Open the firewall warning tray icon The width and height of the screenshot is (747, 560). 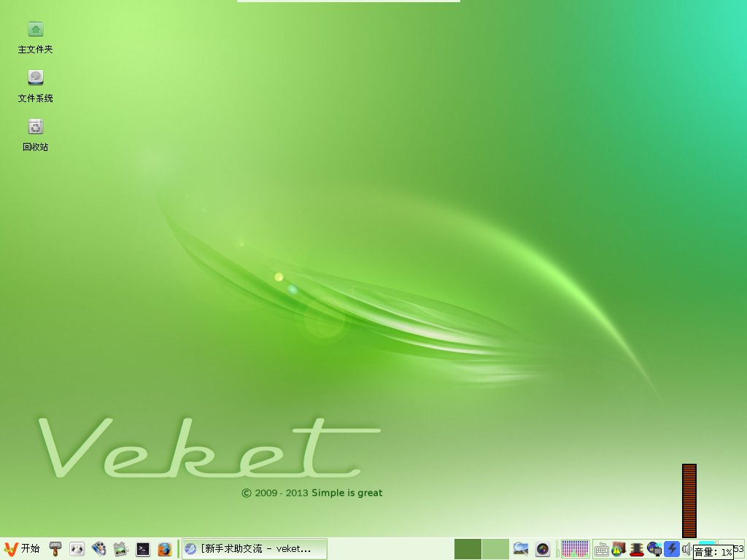pyautogui.click(x=619, y=549)
